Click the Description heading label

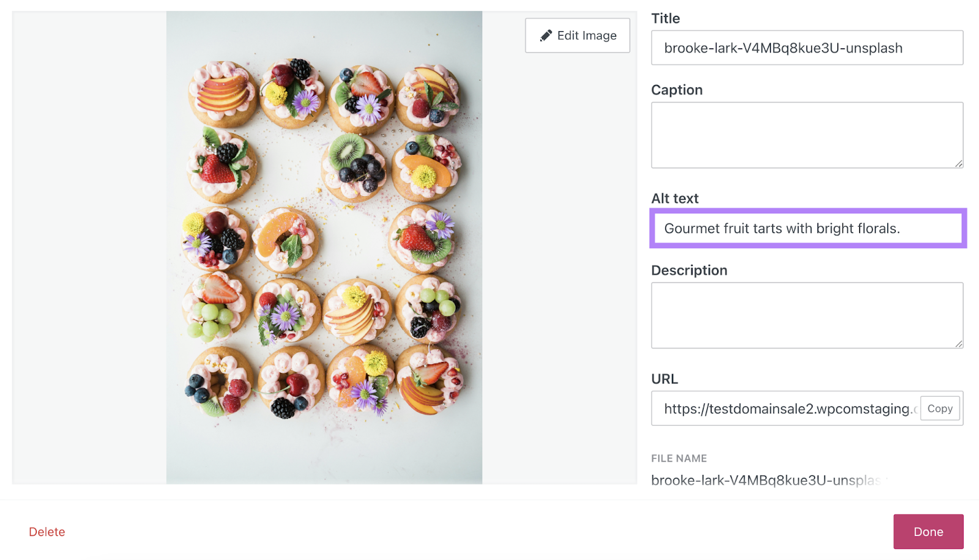tap(689, 270)
